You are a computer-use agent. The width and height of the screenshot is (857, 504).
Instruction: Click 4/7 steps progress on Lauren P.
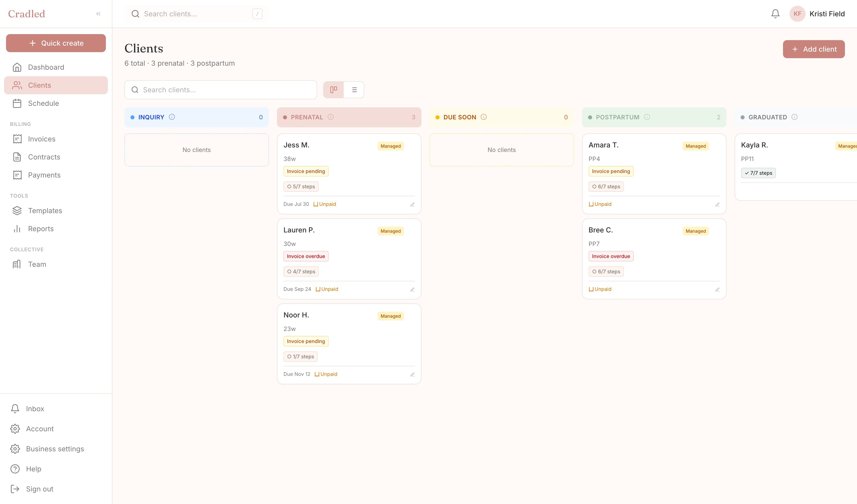[301, 272]
